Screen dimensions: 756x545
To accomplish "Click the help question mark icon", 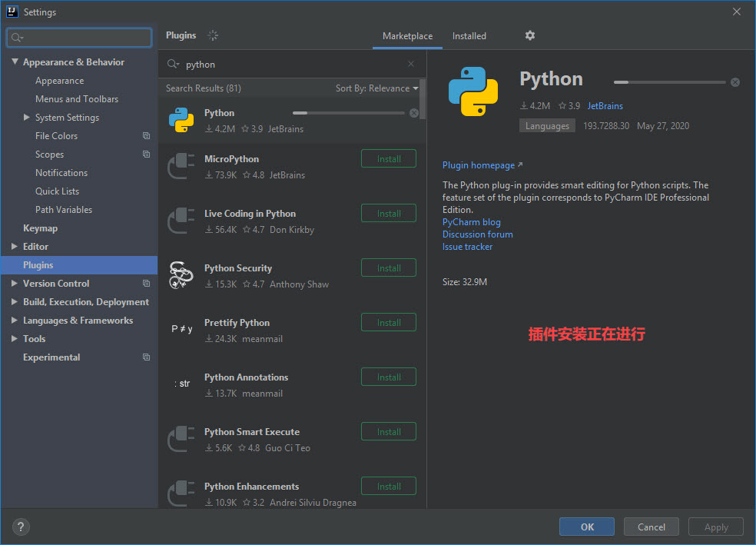I will click(x=20, y=527).
